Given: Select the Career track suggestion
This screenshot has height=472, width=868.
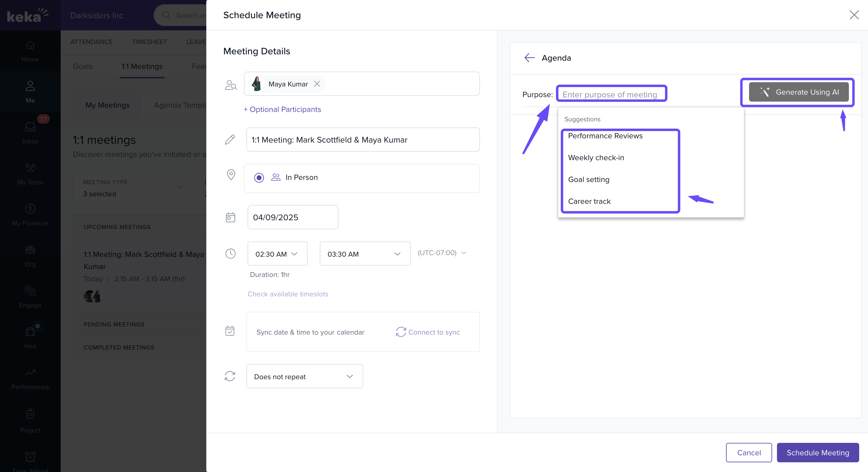Looking at the screenshot, I should (589, 201).
